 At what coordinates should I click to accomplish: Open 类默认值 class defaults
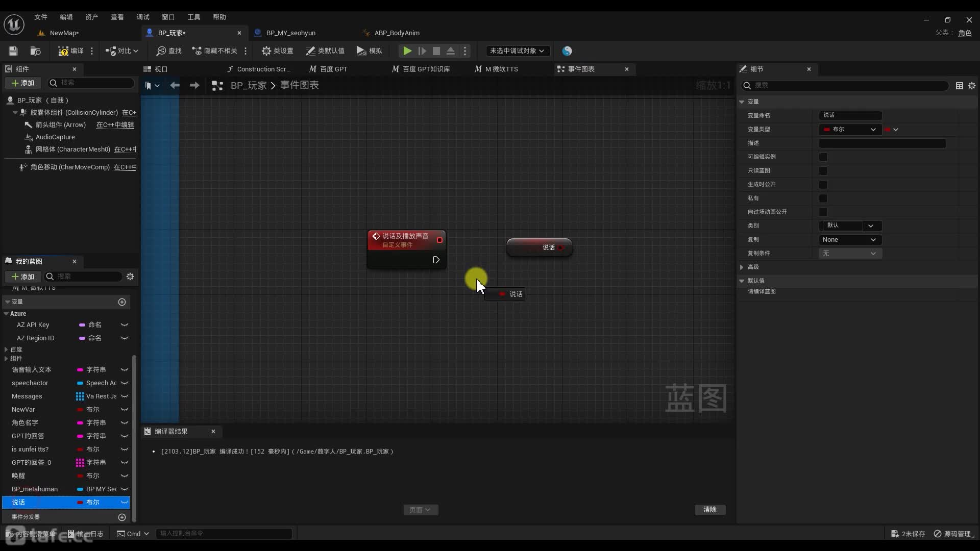pyautogui.click(x=325, y=51)
